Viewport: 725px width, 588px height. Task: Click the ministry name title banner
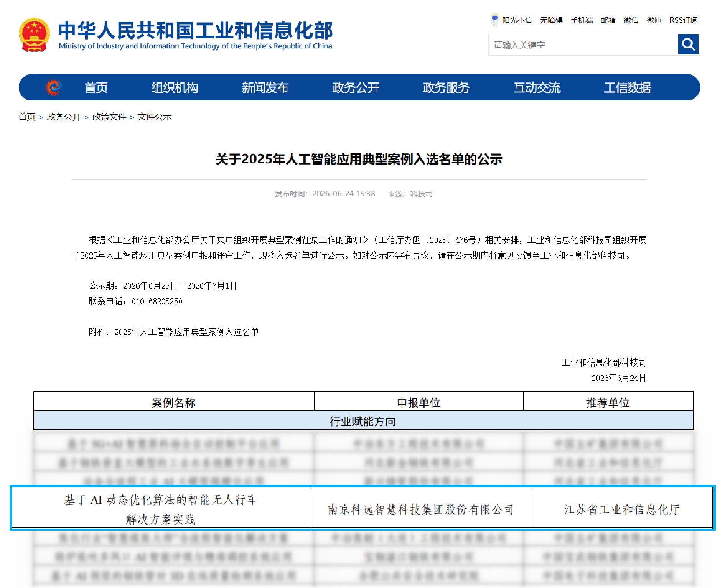pyautogui.click(x=195, y=35)
